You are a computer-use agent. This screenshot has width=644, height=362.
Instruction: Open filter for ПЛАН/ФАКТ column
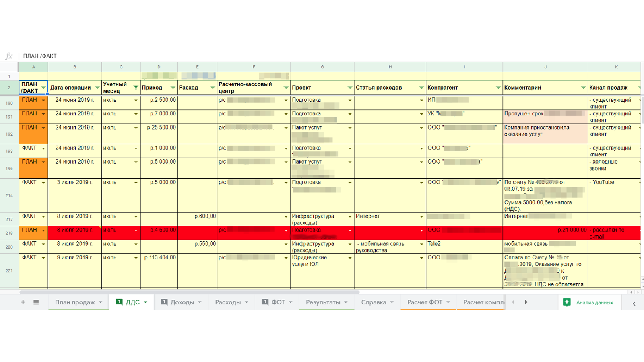point(43,88)
